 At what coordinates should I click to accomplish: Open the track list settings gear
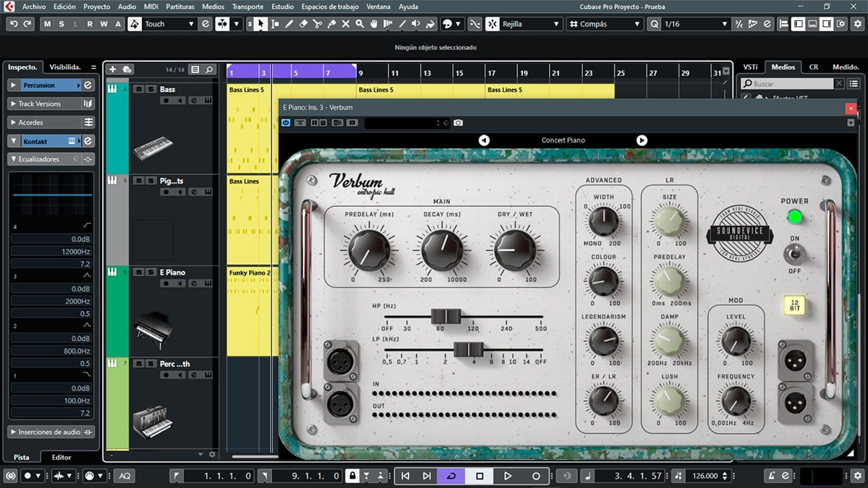pos(212,454)
